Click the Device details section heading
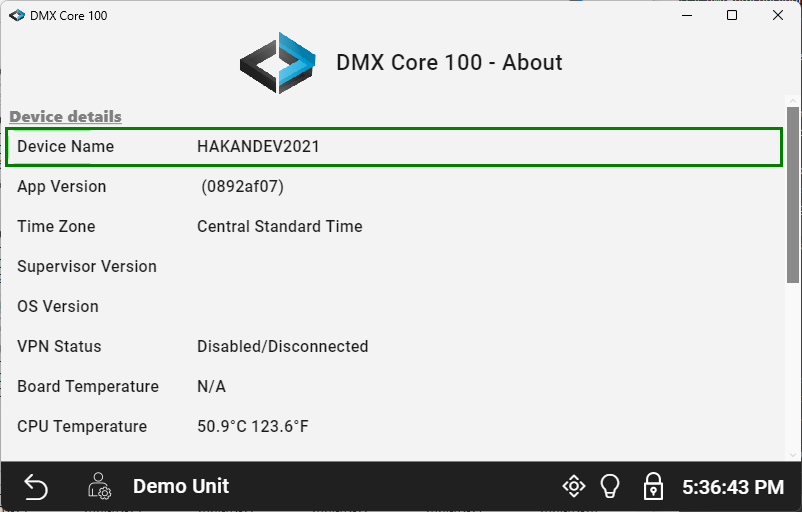802x512 pixels. coord(66,117)
